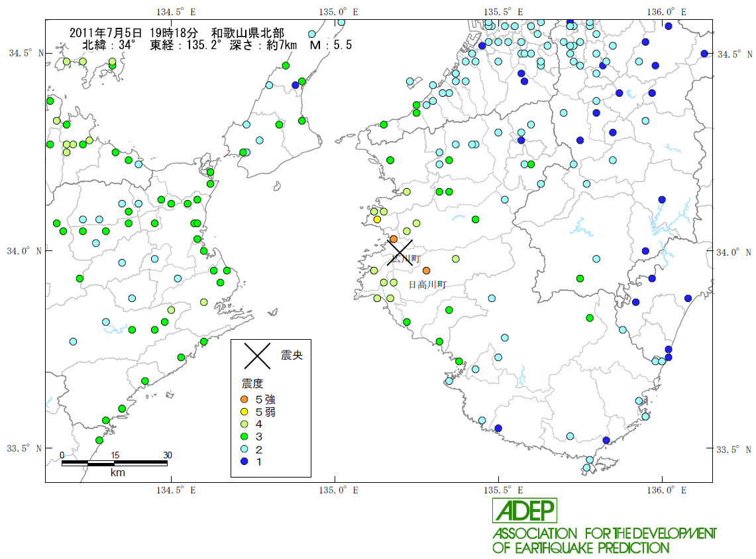Click the depth text 深さ : 約7km
Viewport: 756px width, 559px height.
tap(263, 45)
